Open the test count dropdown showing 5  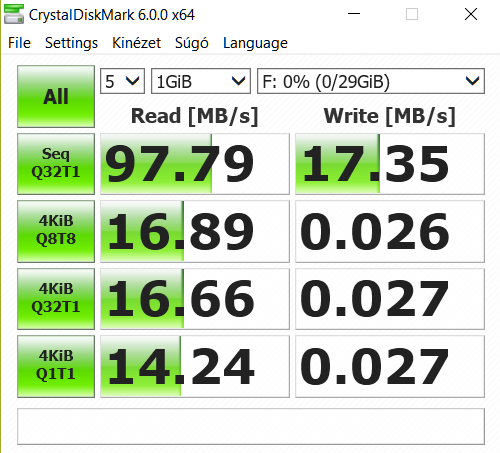(x=122, y=81)
